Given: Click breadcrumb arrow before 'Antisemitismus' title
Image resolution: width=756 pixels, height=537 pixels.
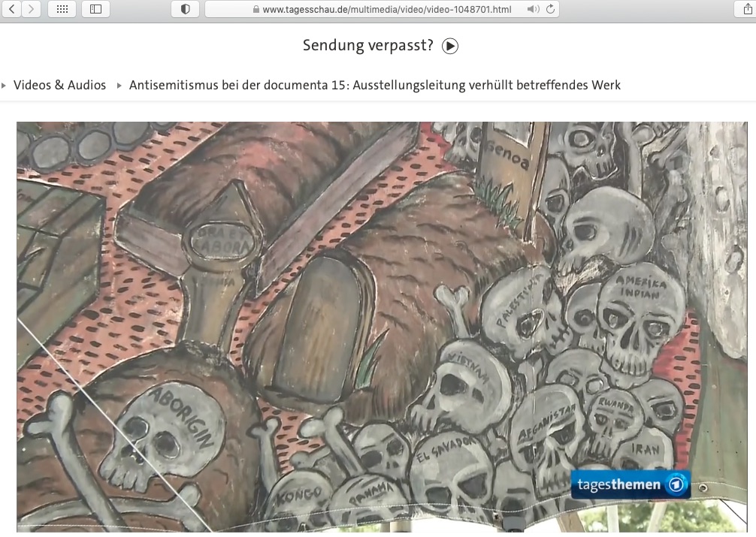Looking at the screenshot, I should tap(119, 86).
